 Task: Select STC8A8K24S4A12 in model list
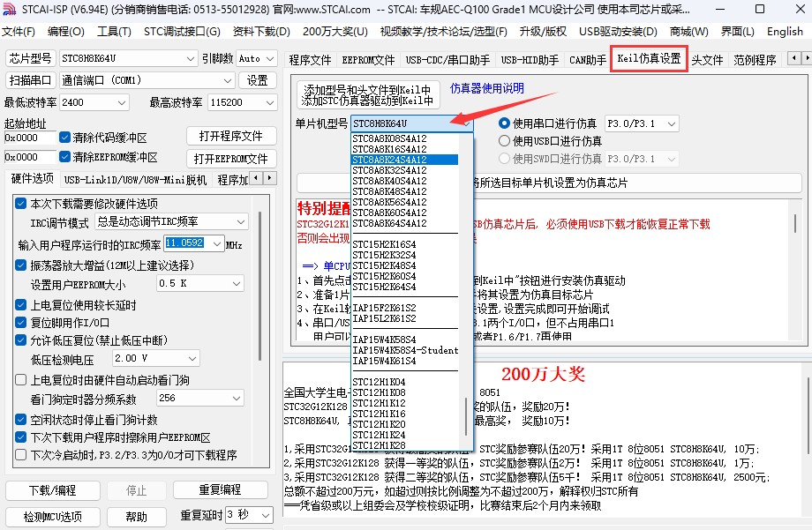click(404, 160)
